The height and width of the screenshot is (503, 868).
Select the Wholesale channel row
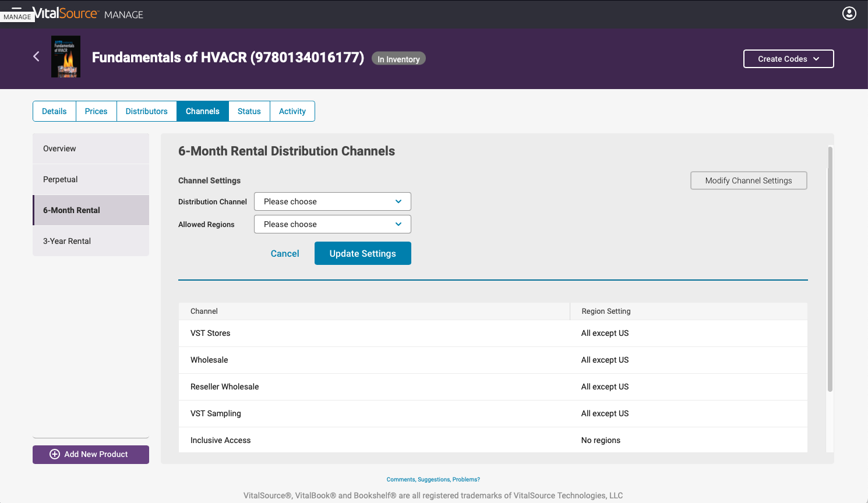tap(493, 360)
